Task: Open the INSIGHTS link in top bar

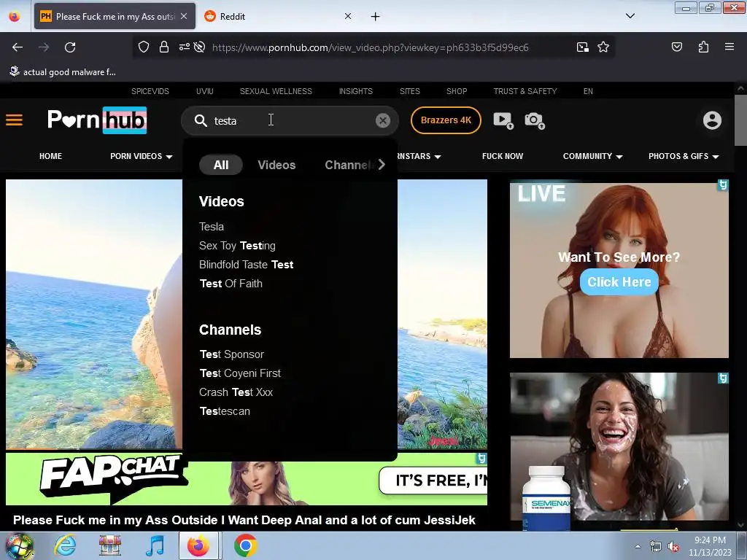Action: click(355, 91)
